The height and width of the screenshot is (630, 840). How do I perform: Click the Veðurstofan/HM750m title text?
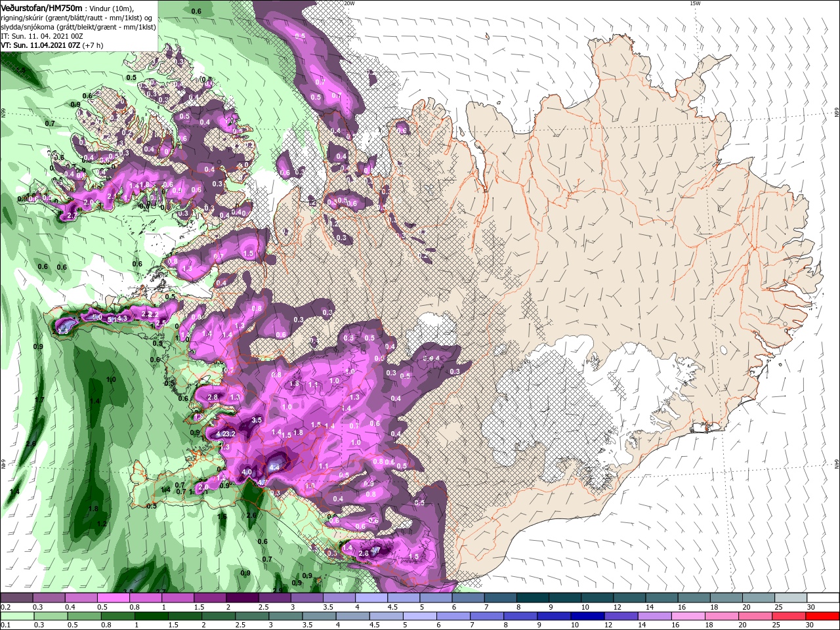click(41, 7)
